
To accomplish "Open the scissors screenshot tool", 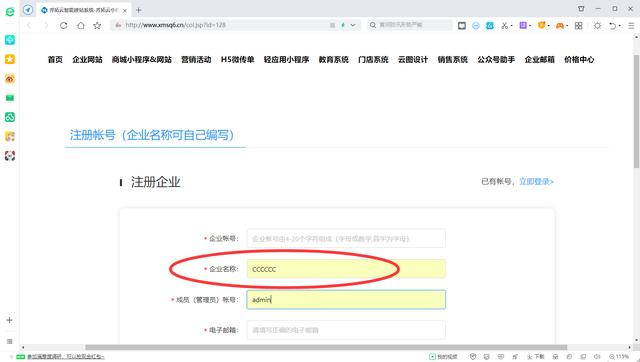I will click(x=505, y=25).
